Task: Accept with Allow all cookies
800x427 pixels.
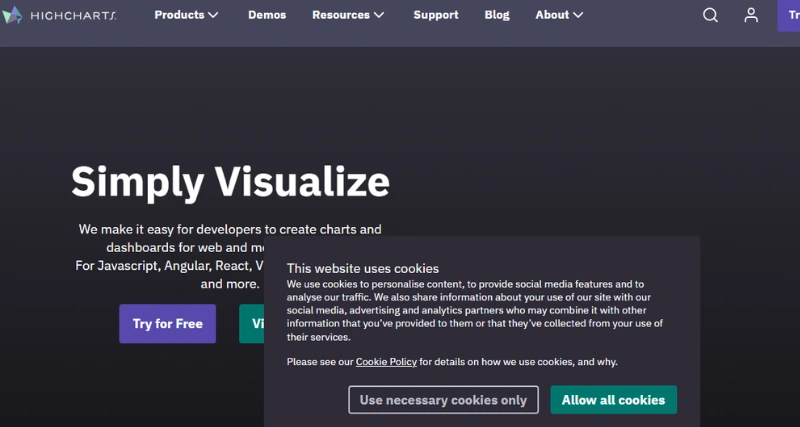Action: point(613,400)
